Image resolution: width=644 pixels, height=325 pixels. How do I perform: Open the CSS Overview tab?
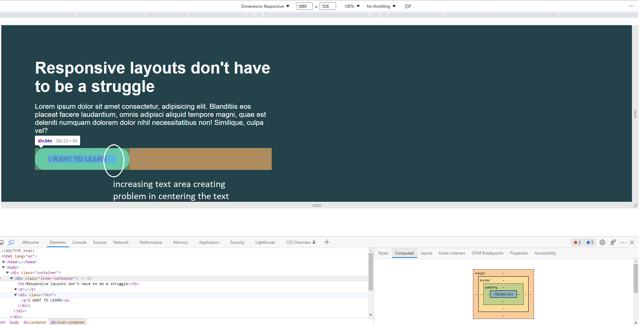(301, 242)
